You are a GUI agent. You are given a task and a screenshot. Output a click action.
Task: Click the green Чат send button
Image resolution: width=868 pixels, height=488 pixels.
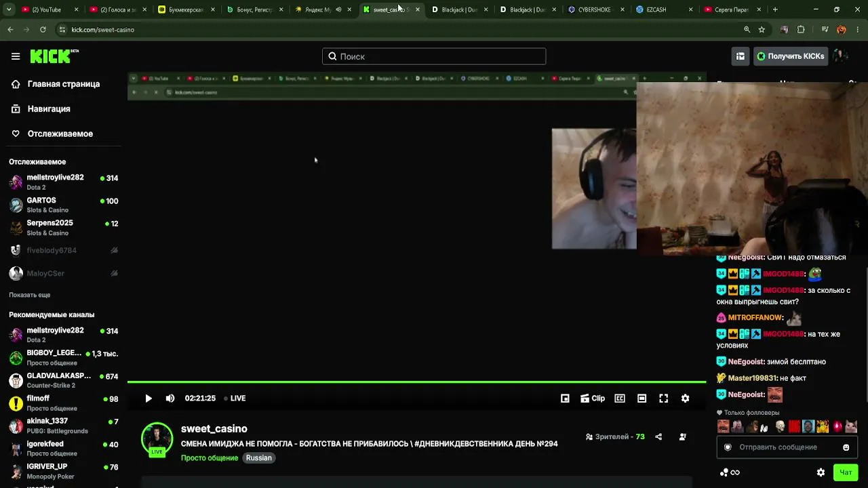point(846,472)
